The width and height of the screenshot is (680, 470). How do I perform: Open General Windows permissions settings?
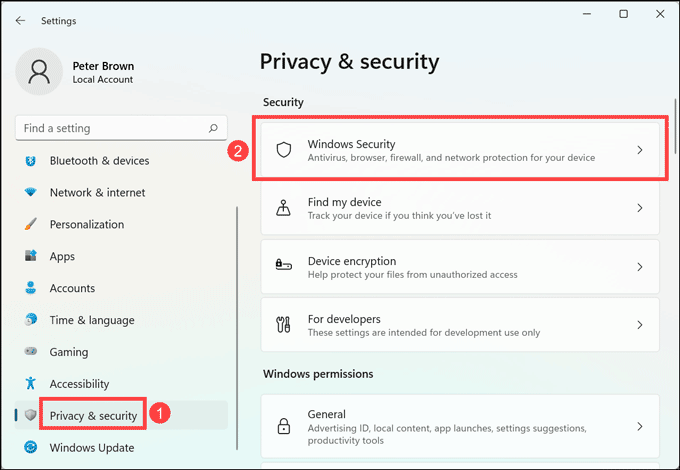pos(460,426)
